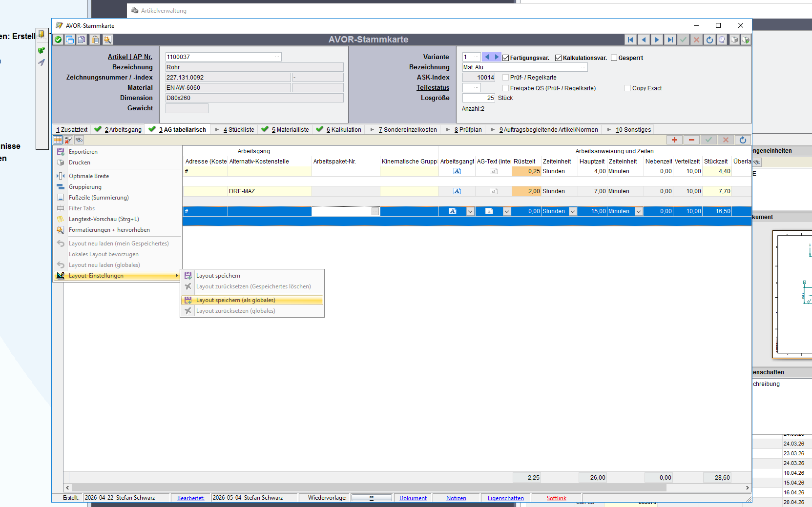
Task: Open Minuten unit dropdown in selected row
Action: [639, 211]
